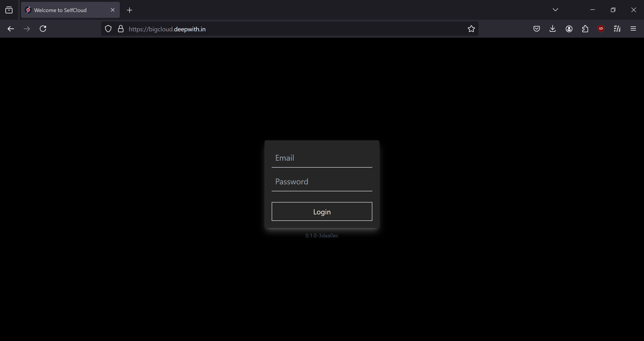Open the uBlock Origin extension

point(601,28)
